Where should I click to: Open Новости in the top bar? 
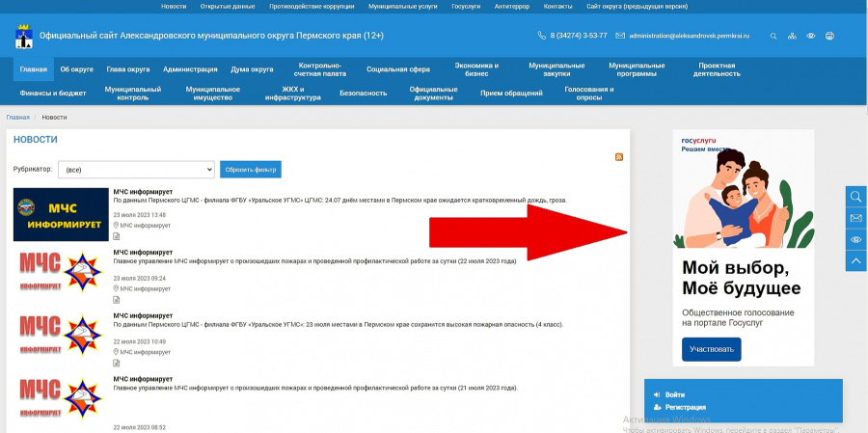point(174,7)
